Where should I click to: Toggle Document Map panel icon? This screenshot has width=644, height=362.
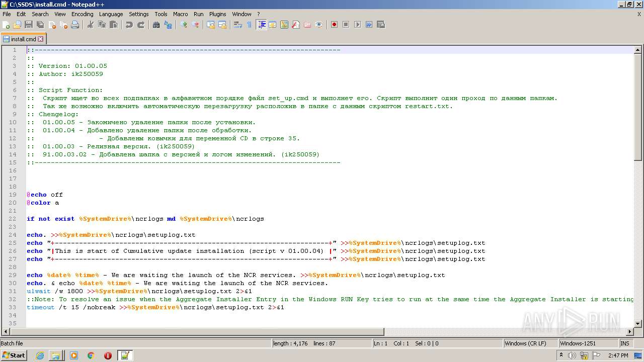click(284, 25)
